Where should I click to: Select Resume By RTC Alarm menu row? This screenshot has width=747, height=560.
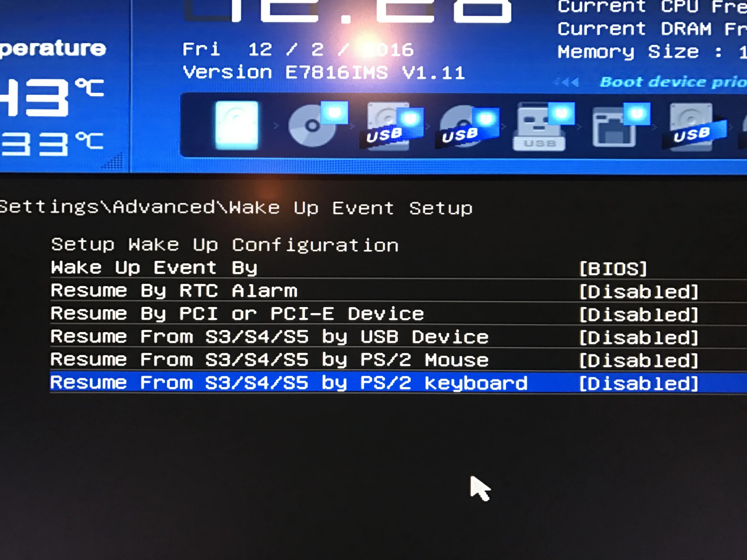click(x=174, y=291)
